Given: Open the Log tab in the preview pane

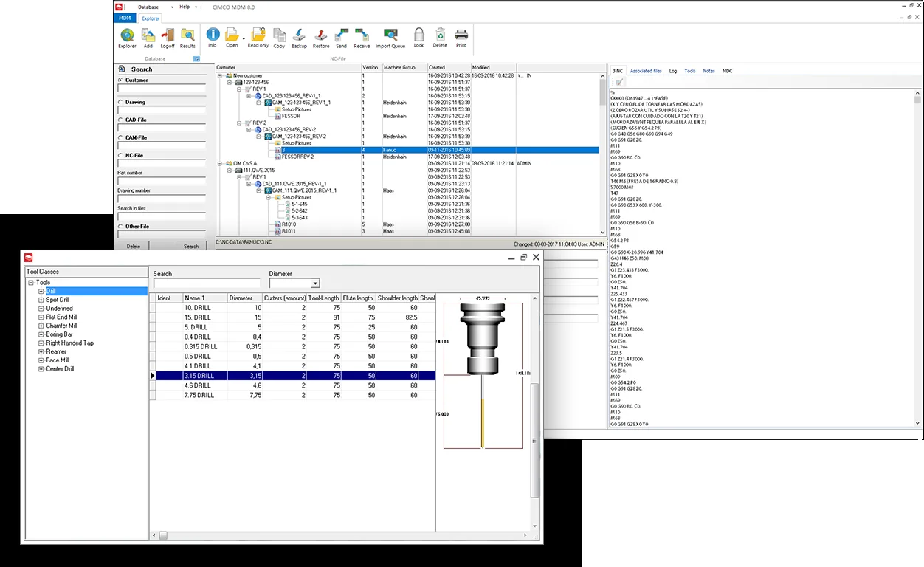Looking at the screenshot, I should 673,71.
